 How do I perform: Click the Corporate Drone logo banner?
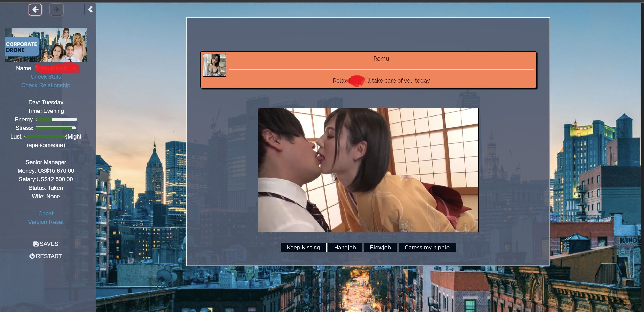(46, 45)
